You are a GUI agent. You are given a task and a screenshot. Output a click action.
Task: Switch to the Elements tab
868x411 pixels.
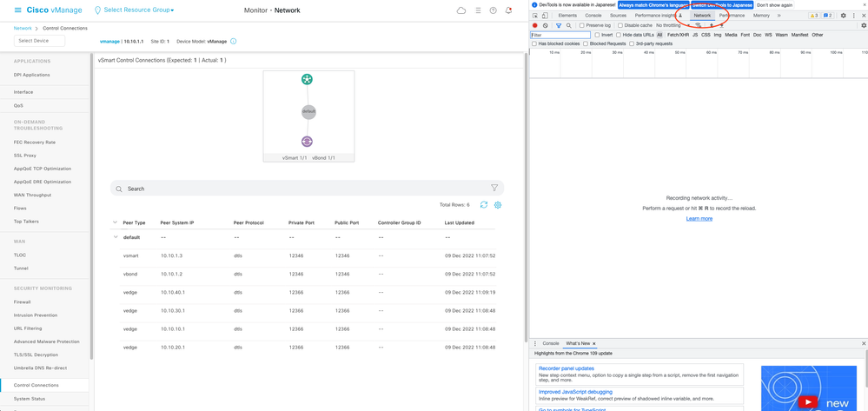[x=567, y=16]
